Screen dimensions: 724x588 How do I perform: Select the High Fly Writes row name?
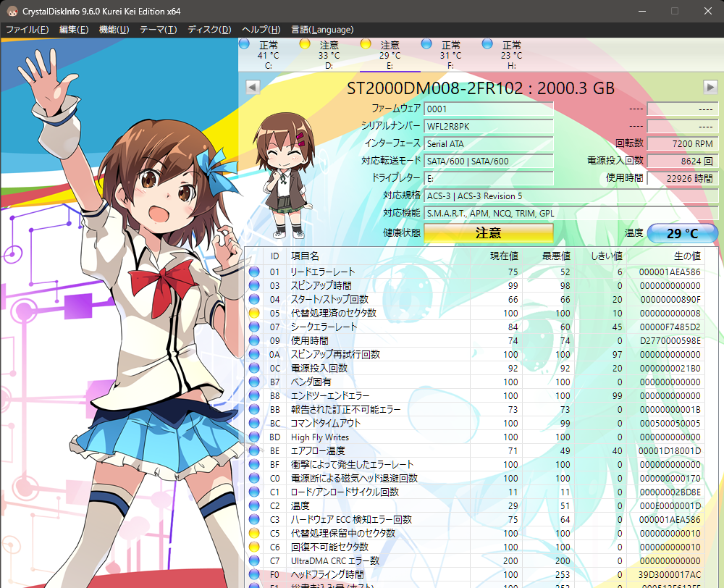coord(319,437)
